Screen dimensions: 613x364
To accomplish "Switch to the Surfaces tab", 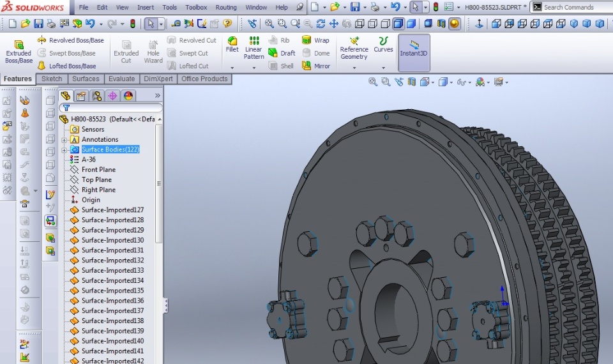I will pos(86,79).
